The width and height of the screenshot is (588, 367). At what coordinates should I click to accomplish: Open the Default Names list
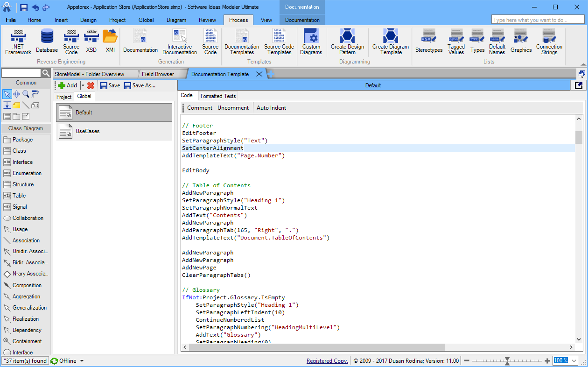(x=497, y=42)
